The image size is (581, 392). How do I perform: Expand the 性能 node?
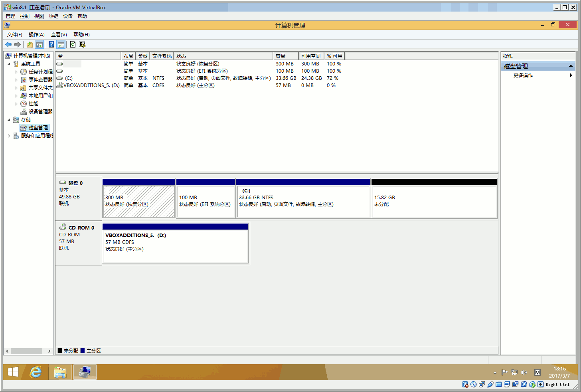pyautogui.click(x=16, y=104)
